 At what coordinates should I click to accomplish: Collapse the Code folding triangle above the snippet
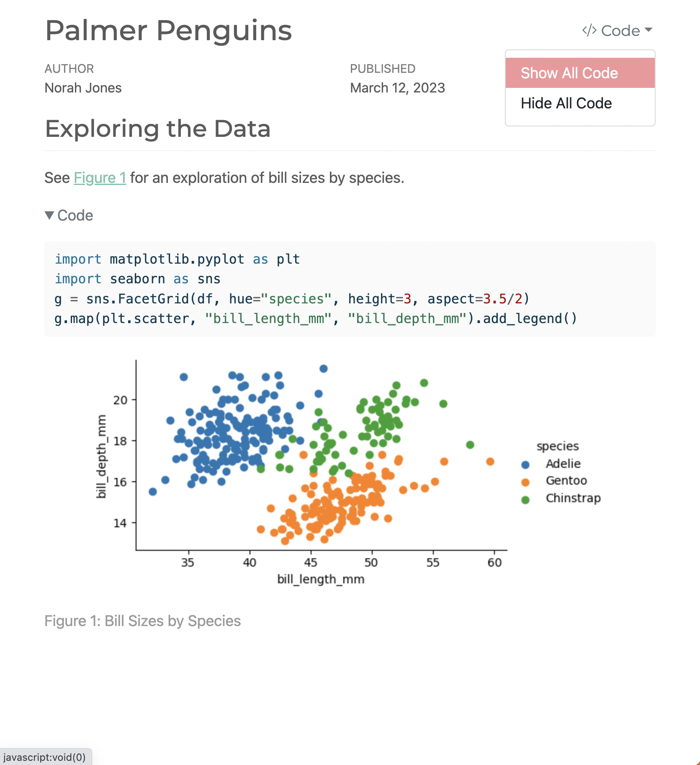pos(50,216)
